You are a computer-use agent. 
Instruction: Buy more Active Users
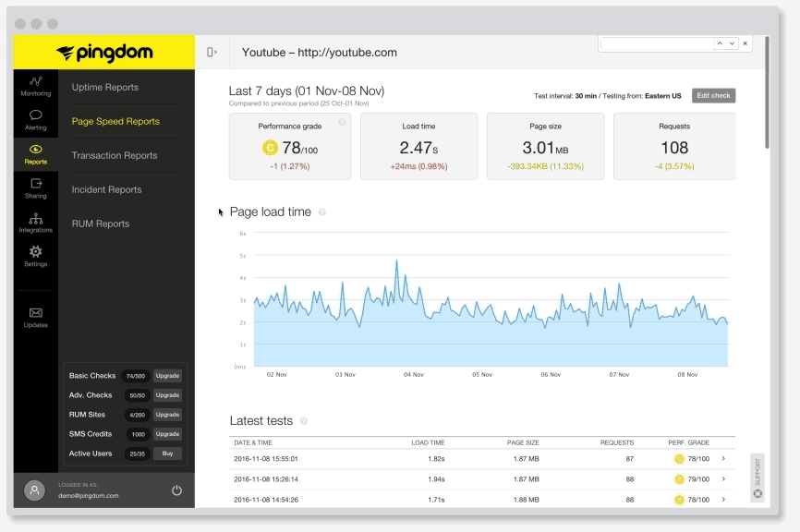[167, 453]
